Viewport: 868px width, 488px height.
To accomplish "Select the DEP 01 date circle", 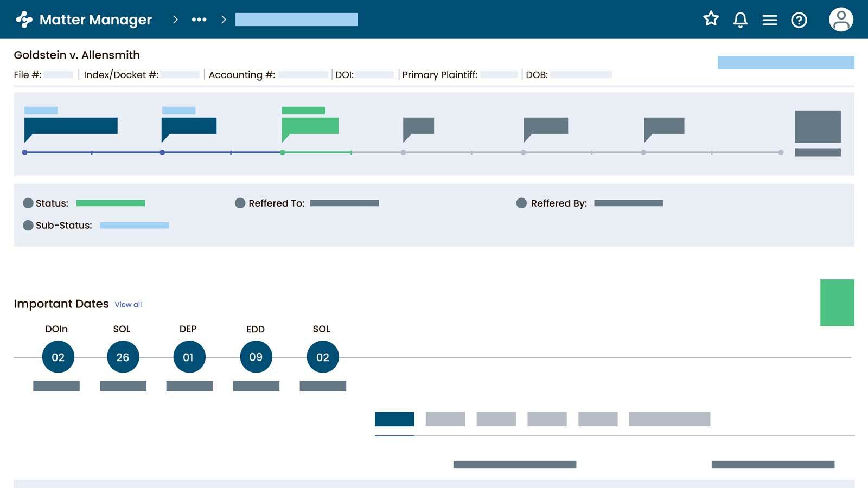I will pyautogui.click(x=189, y=357).
